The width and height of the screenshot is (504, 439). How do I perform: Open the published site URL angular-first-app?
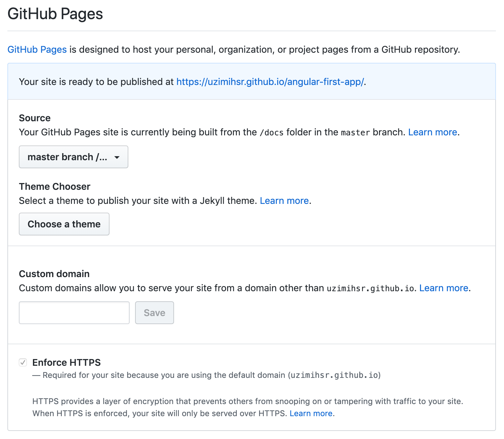click(x=270, y=82)
